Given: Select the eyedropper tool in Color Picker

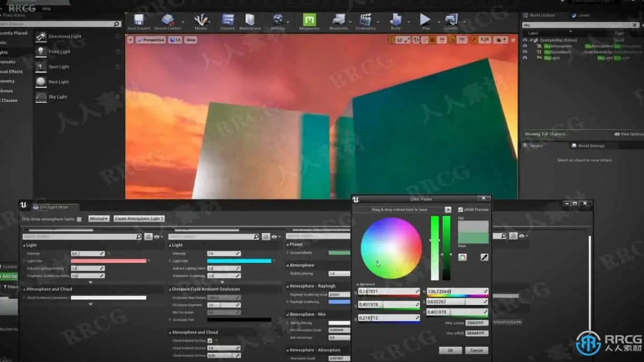Looking at the screenshot, I should (484, 257).
